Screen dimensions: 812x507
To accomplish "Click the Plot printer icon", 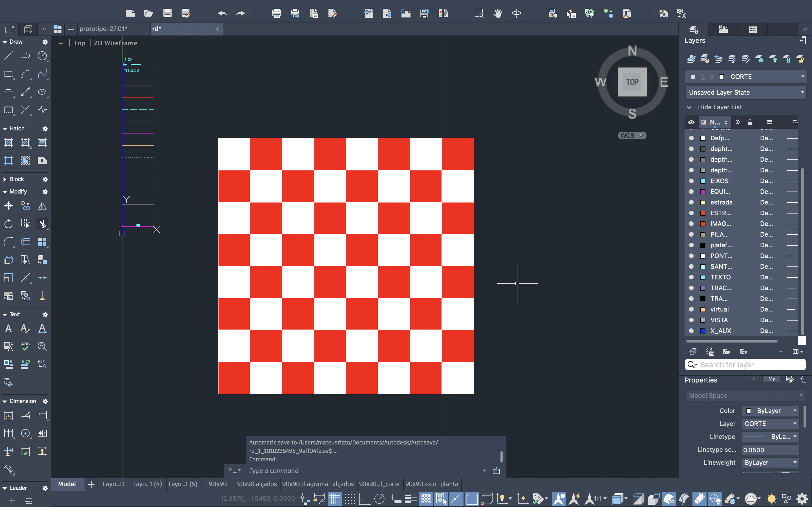I will pos(277,14).
